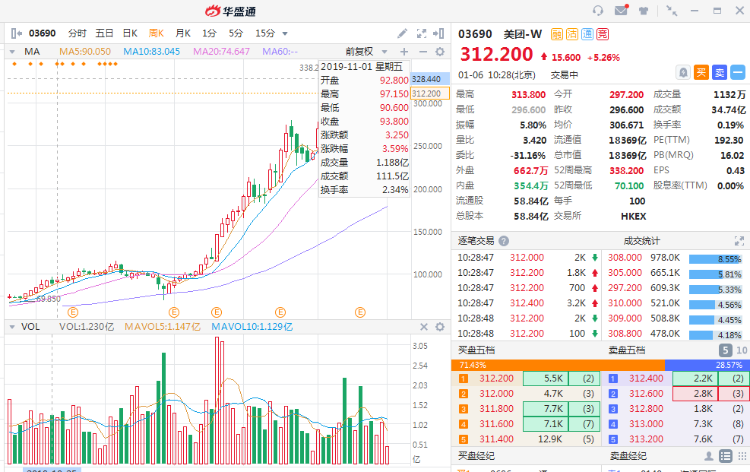
Task: Click first earnings E marker on chart
Action: click(x=73, y=312)
